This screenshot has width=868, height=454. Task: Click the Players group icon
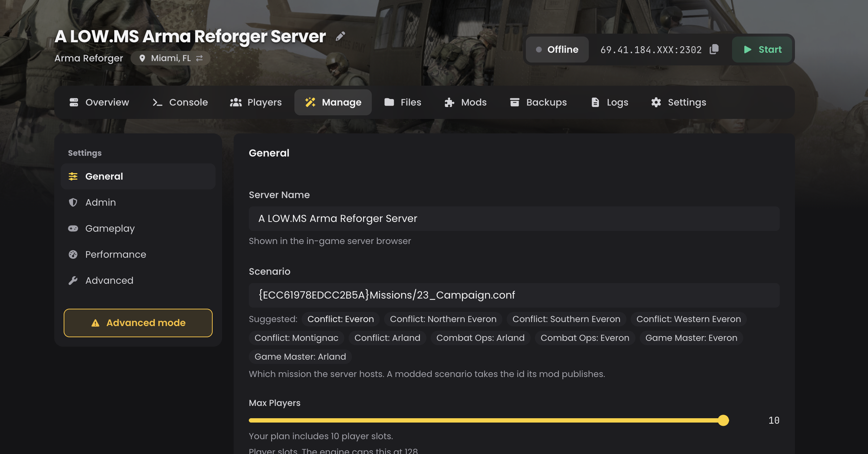tap(236, 102)
